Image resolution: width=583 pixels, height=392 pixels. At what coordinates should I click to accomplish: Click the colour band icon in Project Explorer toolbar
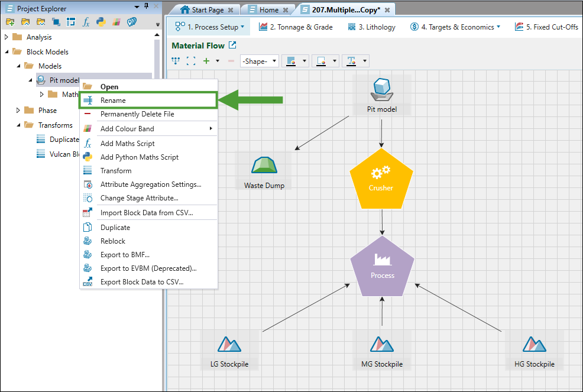click(x=116, y=22)
